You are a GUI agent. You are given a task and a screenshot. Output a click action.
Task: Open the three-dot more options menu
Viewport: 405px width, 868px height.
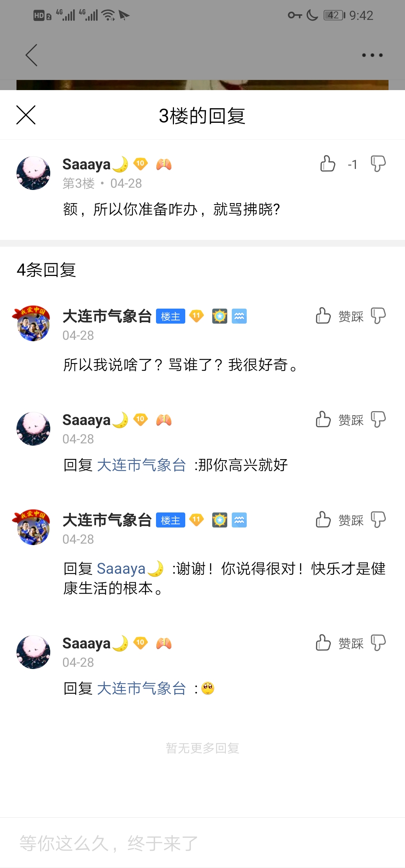point(372,55)
